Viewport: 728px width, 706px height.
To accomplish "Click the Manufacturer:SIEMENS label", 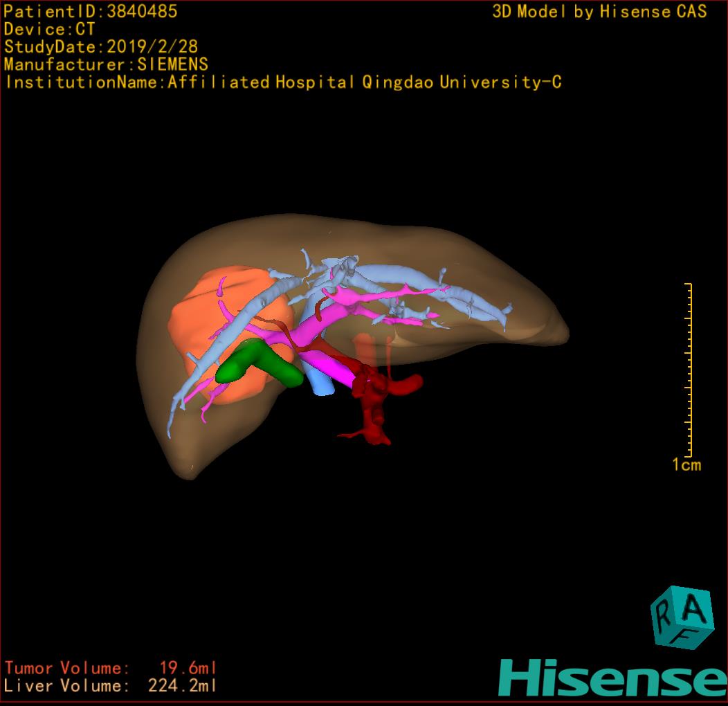I will click(106, 64).
